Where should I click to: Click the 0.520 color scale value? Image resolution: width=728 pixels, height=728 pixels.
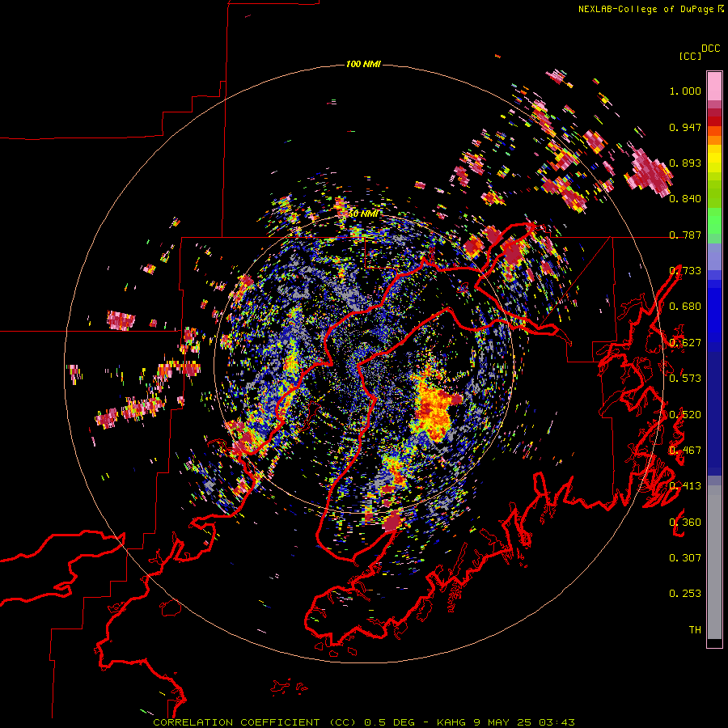pyautogui.click(x=685, y=415)
